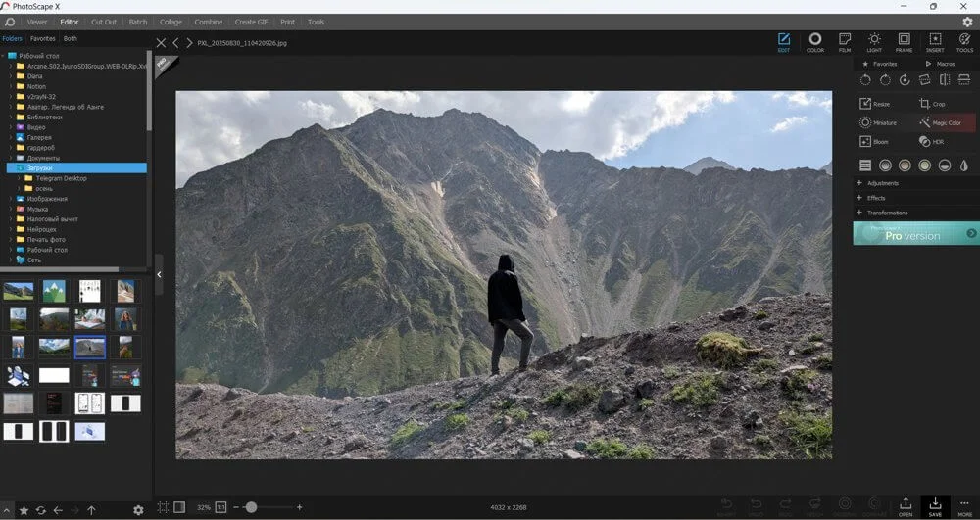Open file browser settings gear
The image size is (980, 520).
click(138, 510)
